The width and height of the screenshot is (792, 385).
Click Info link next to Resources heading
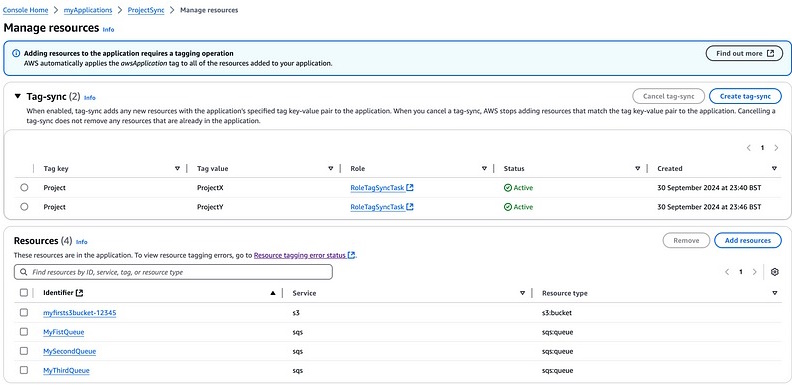(x=81, y=242)
